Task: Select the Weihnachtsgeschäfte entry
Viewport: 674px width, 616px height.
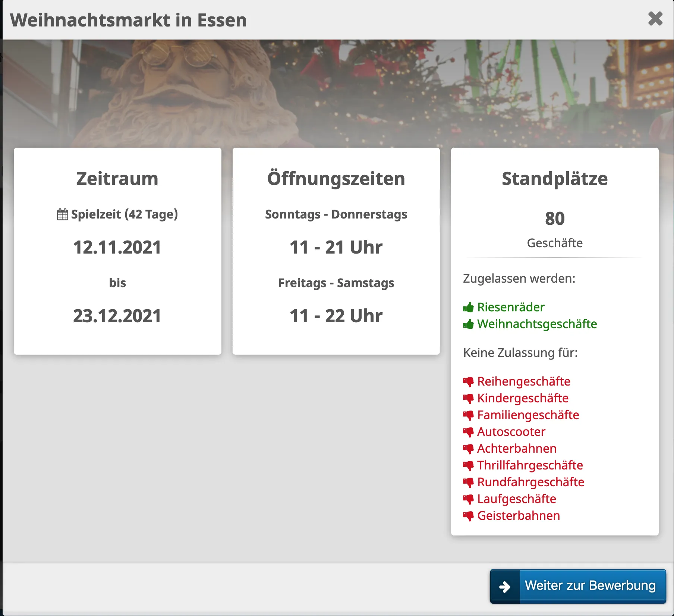Action: point(537,324)
